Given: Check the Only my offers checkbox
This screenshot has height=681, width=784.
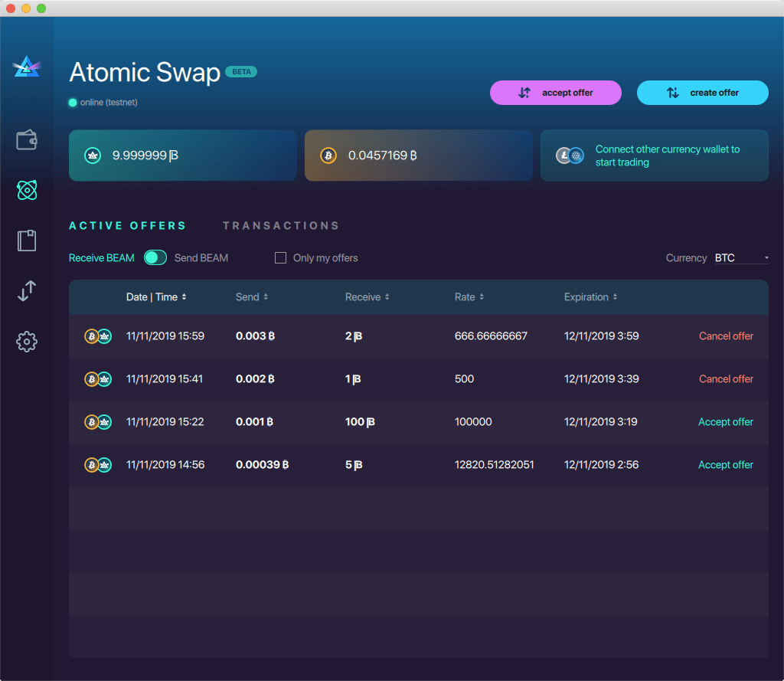Looking at the screenshot, I should 280,257.
